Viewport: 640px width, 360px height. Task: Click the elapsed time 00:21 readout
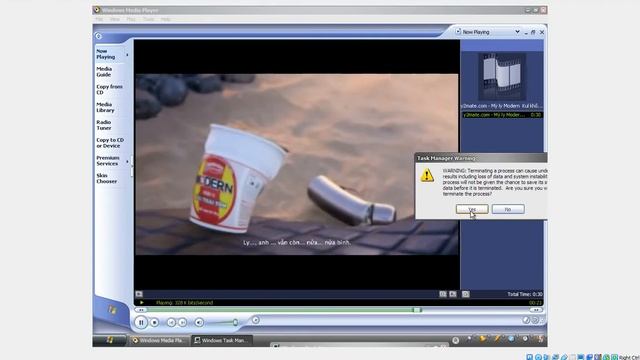coord(535,303)
